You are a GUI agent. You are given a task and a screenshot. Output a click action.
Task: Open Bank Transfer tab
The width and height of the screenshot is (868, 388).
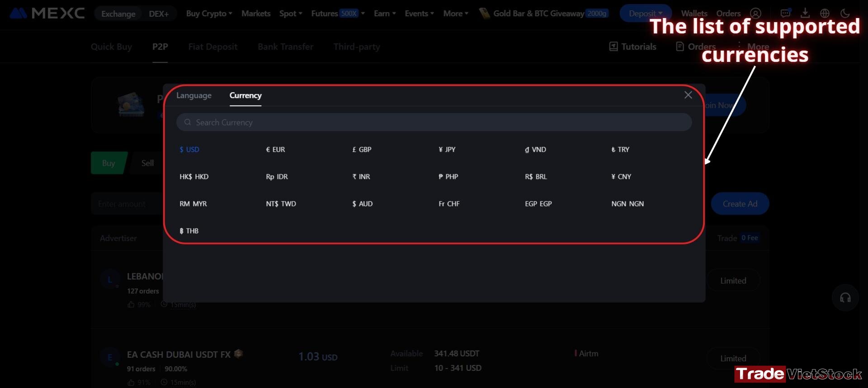[x=285, y=47]
